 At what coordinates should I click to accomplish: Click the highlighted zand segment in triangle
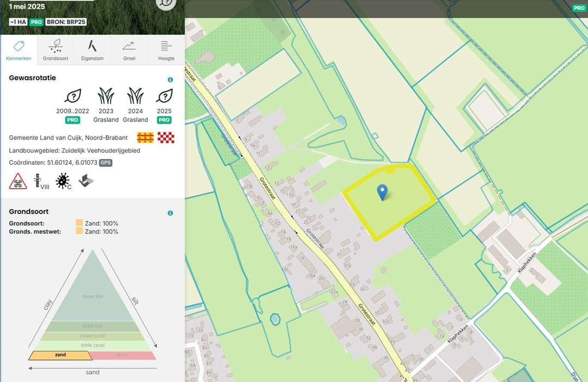coord(60,355)
